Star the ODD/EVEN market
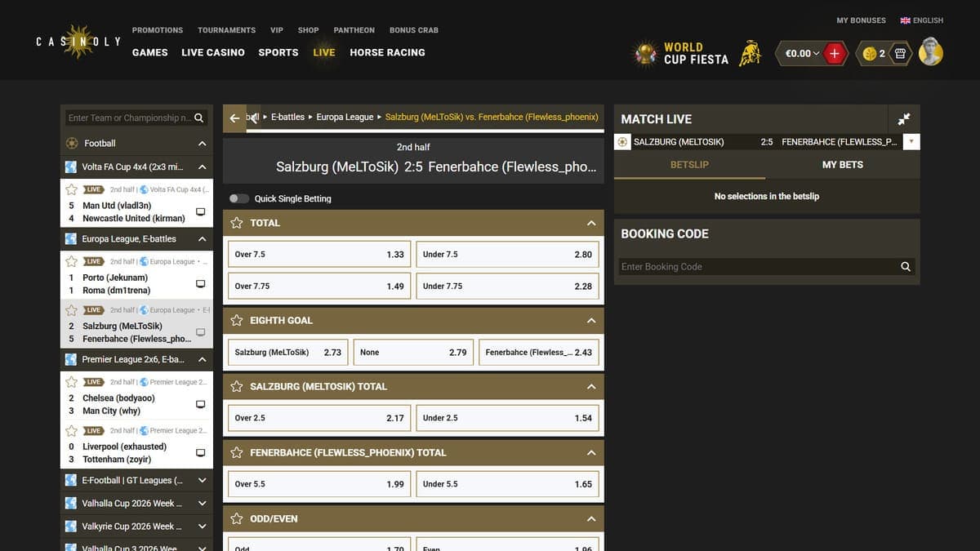This screenshot has height=551, width=980. pos(237,518)
